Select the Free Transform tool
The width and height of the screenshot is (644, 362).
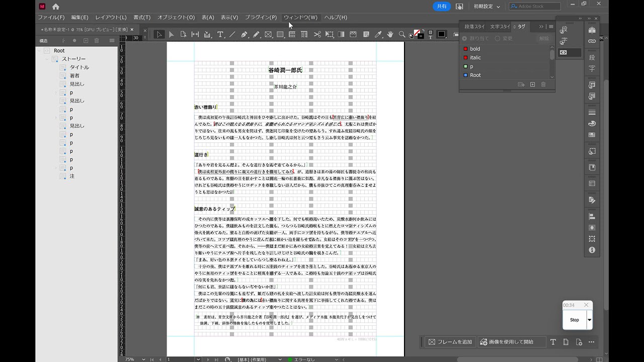329,34
